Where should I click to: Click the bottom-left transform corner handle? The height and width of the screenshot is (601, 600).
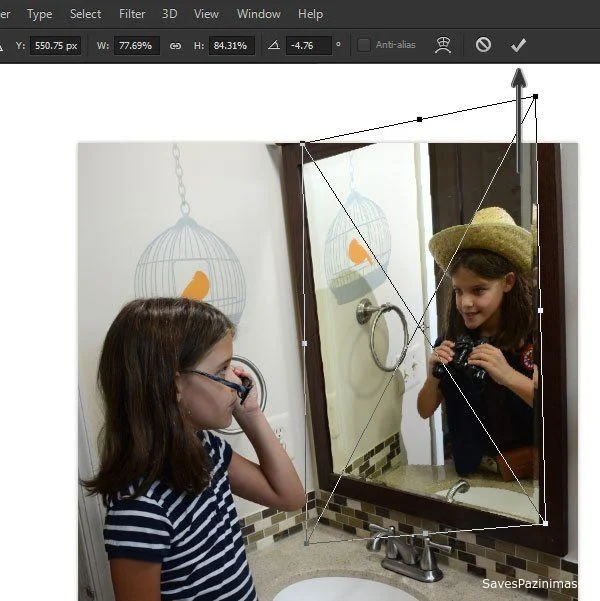pyautogui.click(x=306, y=543)
